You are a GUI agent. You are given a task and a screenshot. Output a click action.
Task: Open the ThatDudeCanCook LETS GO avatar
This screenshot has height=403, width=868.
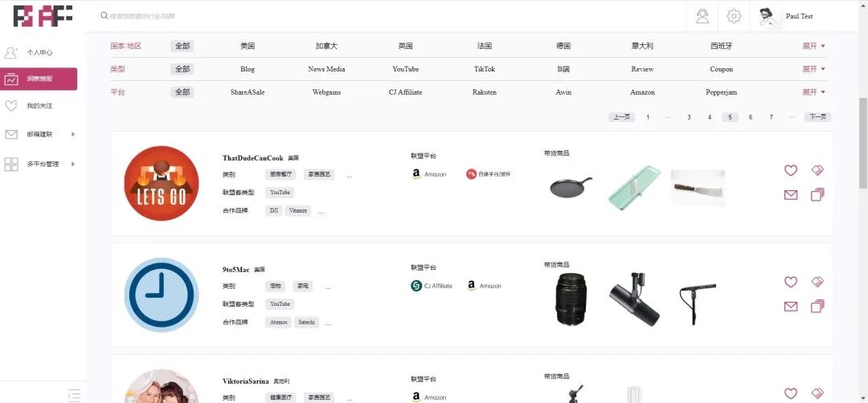(161, 183)
